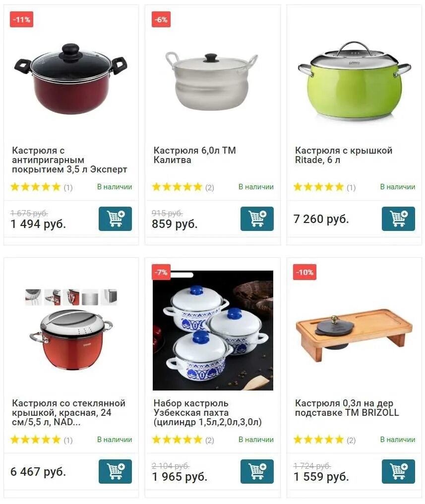Click the -7% discount badge
Screen dimensions: 425x504
click(161, 272)
